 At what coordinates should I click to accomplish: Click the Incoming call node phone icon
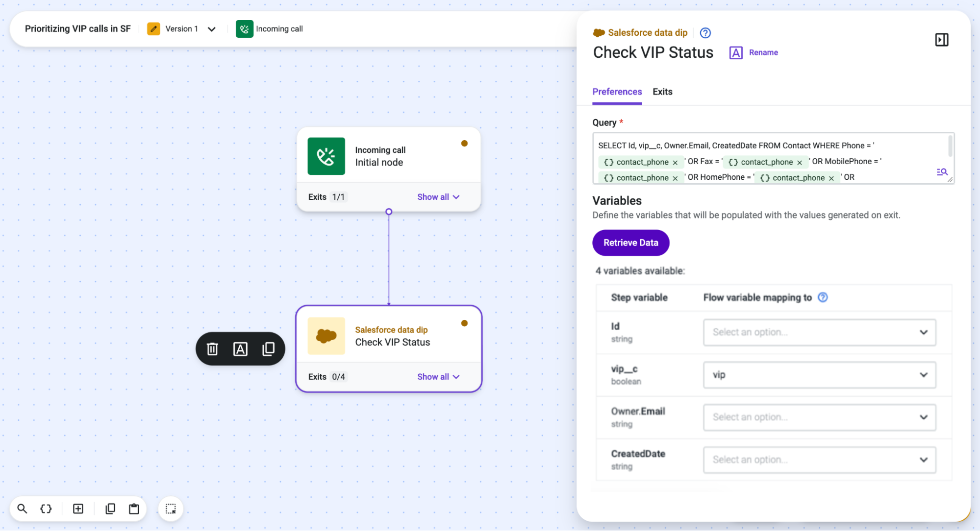click(326, 156)
